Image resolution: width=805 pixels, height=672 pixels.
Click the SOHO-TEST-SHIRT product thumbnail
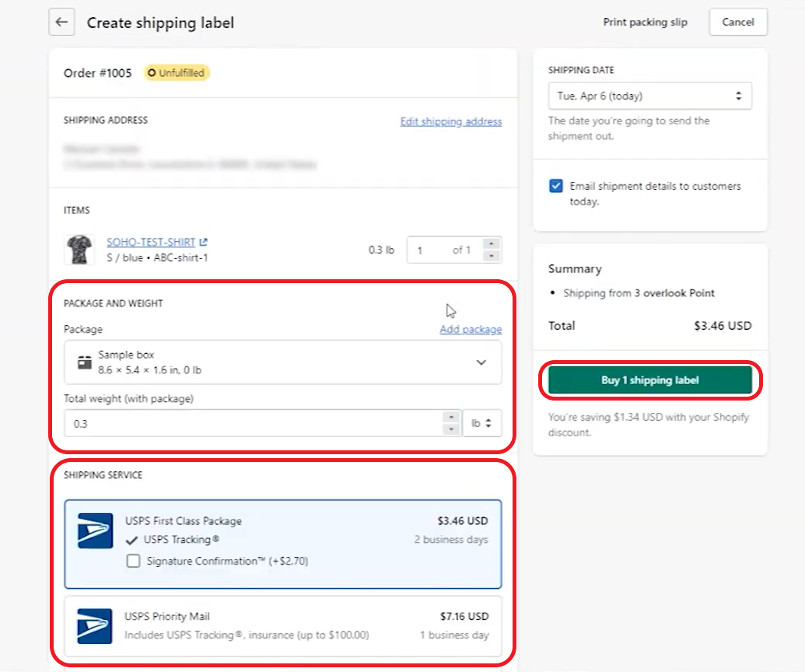click(x=79, y=250)
